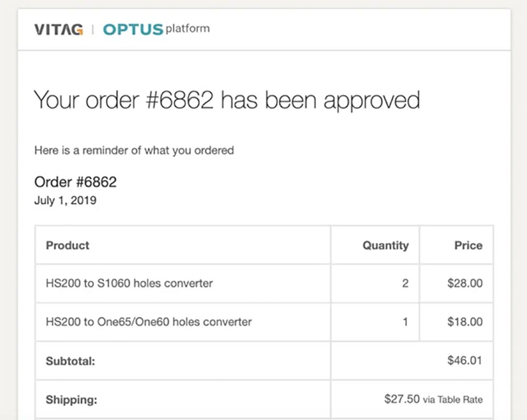The height and width of the screenshot is (420, 527).
Task: Click the Quantity column header
Action: 385,245
